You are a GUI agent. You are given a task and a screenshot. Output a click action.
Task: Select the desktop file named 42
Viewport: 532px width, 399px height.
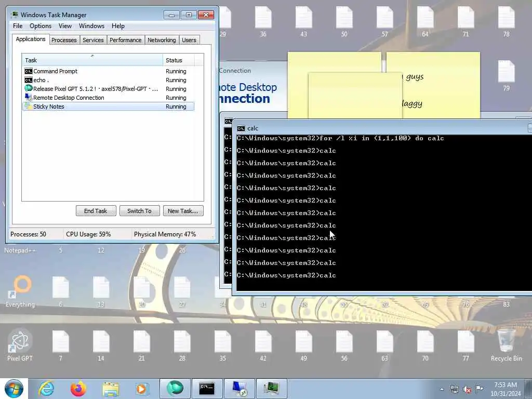click(263, 345)
